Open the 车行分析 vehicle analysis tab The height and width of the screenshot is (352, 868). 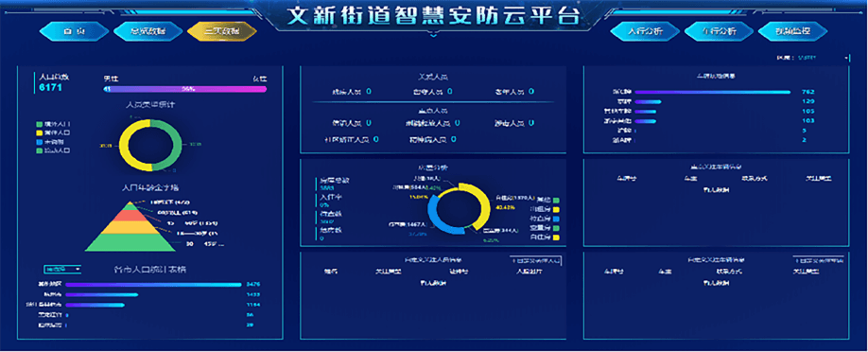tap(719, 31)
